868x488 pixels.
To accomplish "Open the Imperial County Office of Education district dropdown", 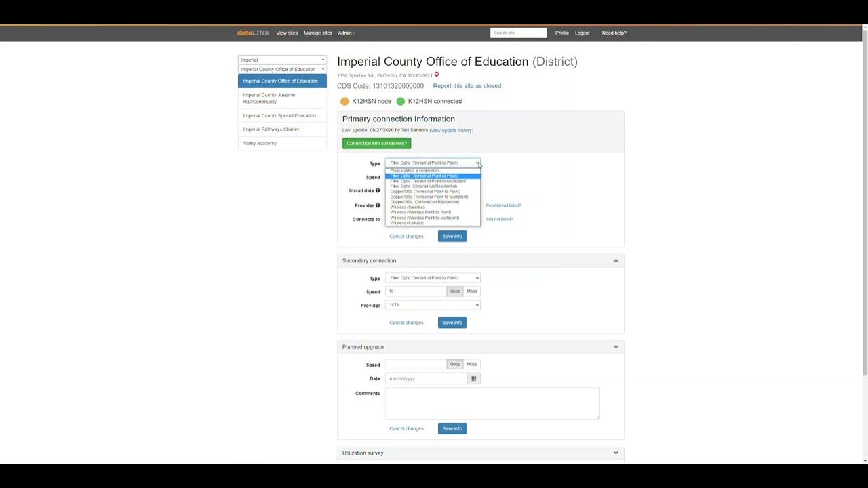I will (282, 69).
